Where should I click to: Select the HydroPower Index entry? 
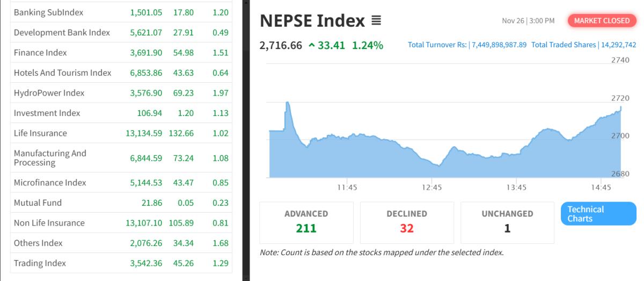click(x=49, y=93)
